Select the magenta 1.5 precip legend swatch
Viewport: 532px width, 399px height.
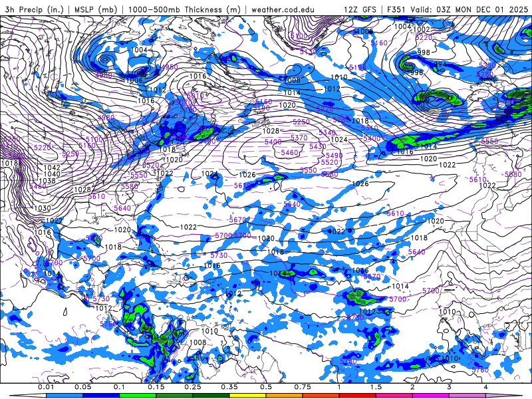pyautogui.click(x=394, y=396)
